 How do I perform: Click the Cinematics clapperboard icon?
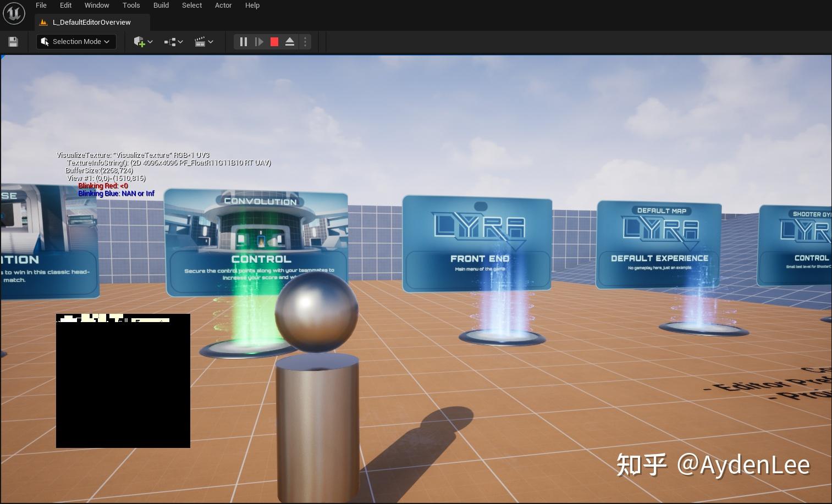pyautogui.click(x=200, y=41)
